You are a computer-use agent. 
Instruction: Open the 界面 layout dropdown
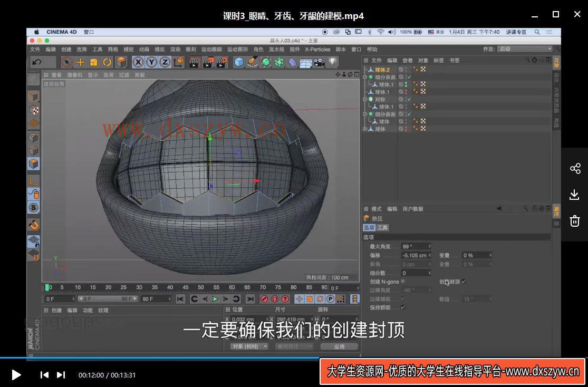pyautogui.click(x=525, y=49)
